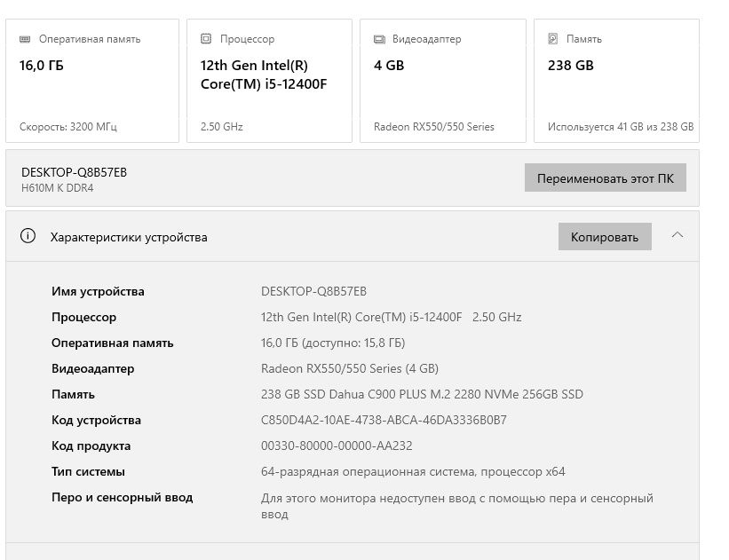
Task: Click the Тип системы 64-разрядная value
Action: 413,472
